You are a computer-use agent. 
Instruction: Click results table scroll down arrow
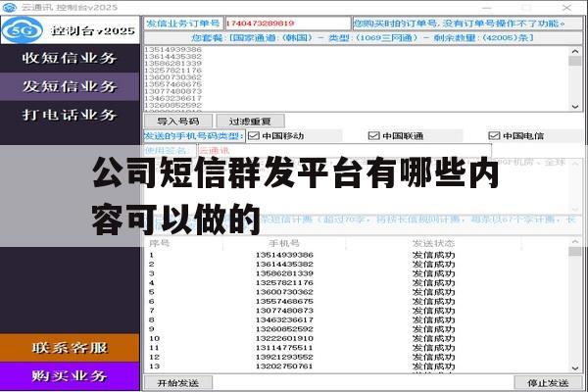pos(575,368)
